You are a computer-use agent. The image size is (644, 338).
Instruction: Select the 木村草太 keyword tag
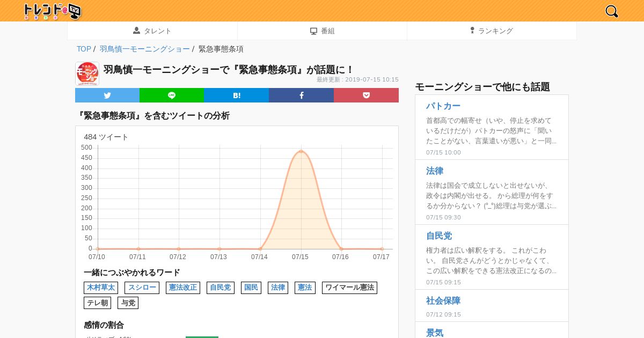(101, 288)
